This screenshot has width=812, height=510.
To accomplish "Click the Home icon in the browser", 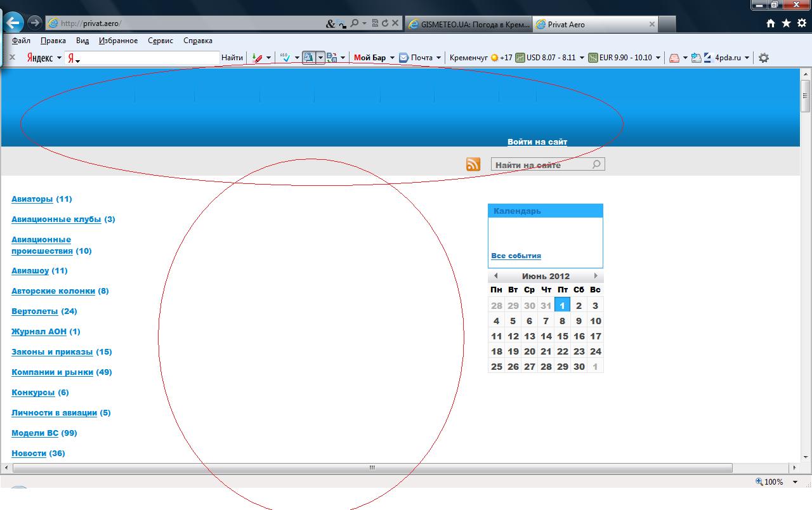I will [x=771, y=23].
